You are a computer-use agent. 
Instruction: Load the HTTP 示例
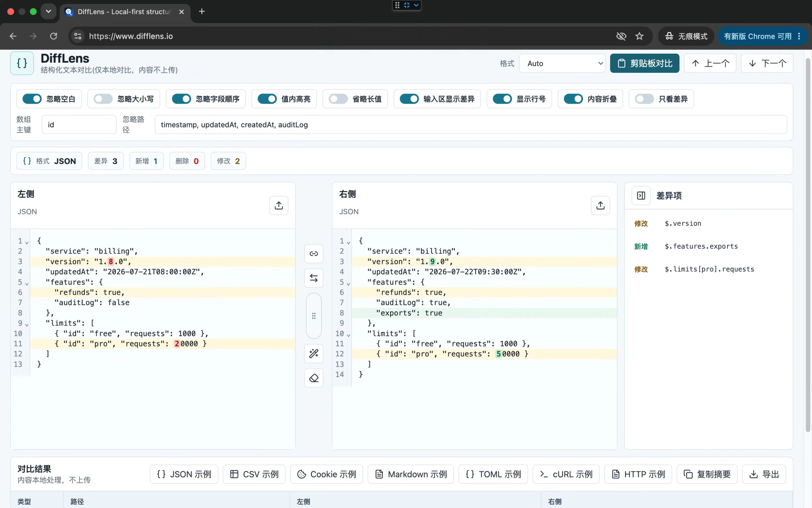click(x=638, y=474)
